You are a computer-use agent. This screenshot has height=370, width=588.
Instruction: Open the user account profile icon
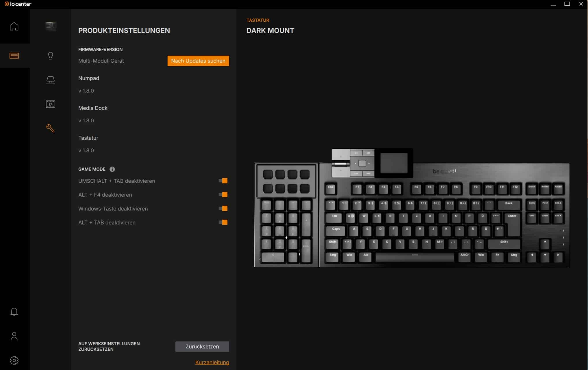click(x=14, y=336)
